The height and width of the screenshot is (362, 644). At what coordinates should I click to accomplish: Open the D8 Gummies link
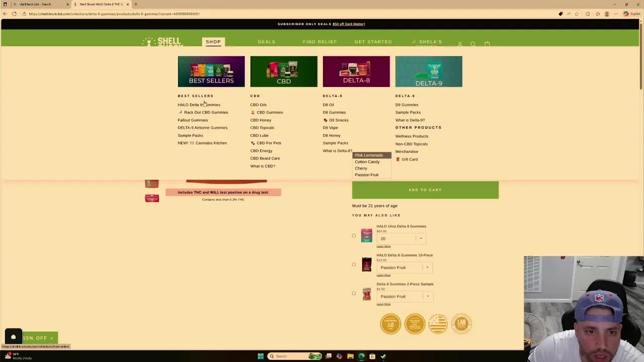(x=334, y=113)
